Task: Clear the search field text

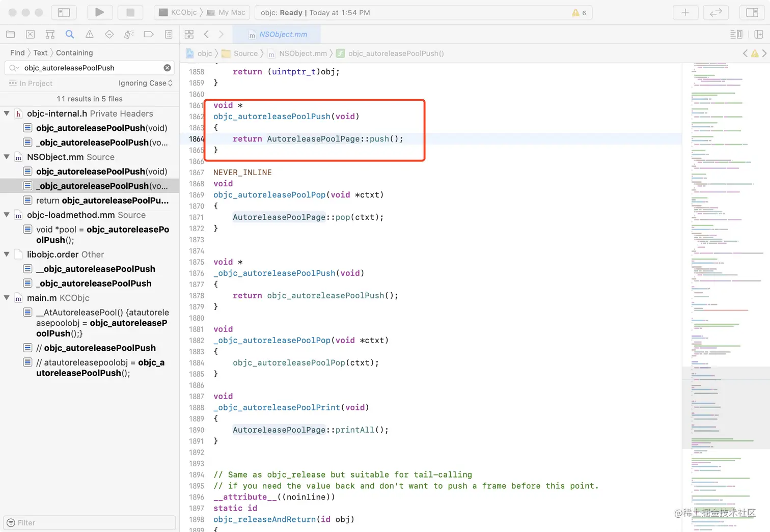Action: point(167,68)
